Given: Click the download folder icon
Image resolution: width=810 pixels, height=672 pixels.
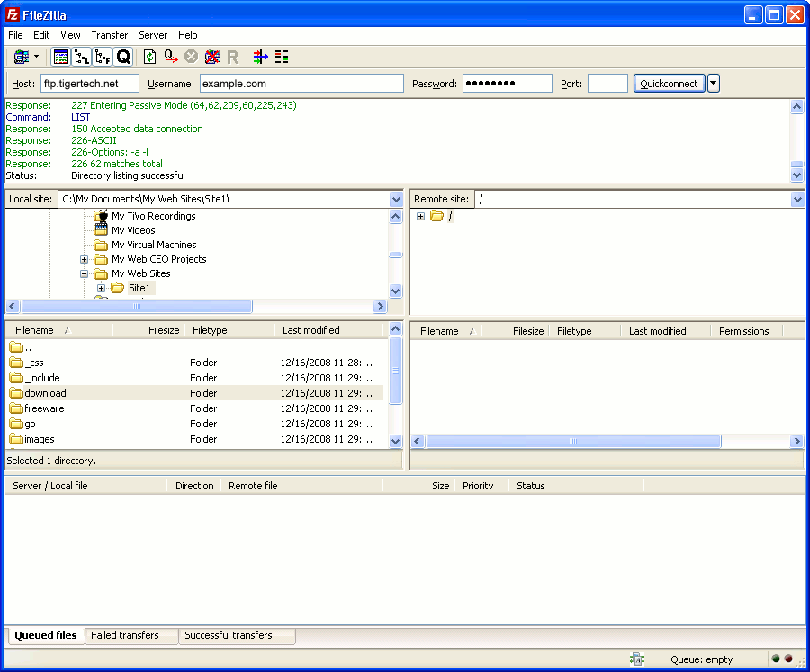Looking at the screenshot, I should click(16, 393).
